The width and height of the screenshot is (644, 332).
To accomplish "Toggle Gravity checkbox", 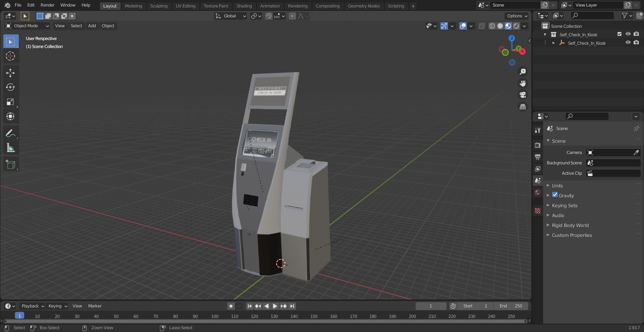I will pos(555,195).
